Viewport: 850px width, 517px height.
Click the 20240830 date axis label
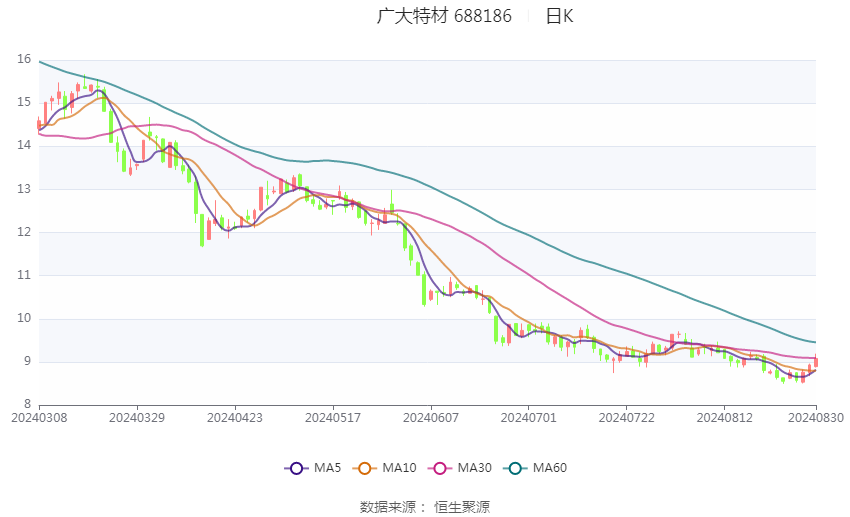pos(816,418)
